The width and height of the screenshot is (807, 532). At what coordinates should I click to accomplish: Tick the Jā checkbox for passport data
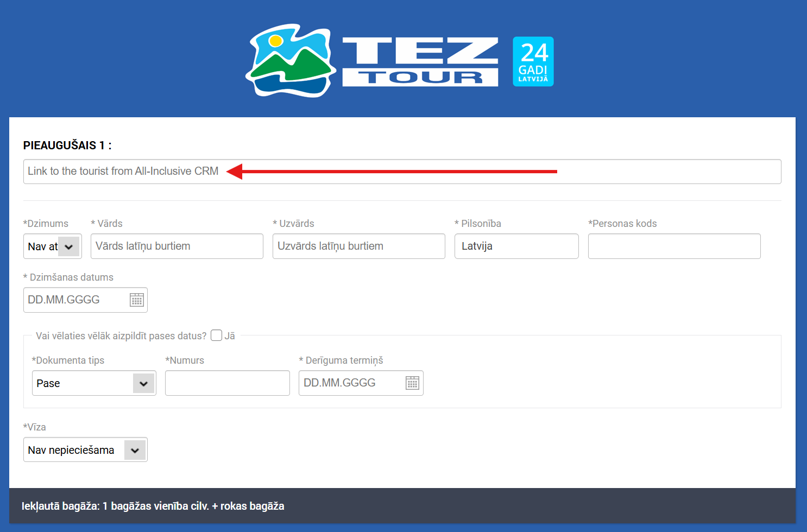pos(217,335)
